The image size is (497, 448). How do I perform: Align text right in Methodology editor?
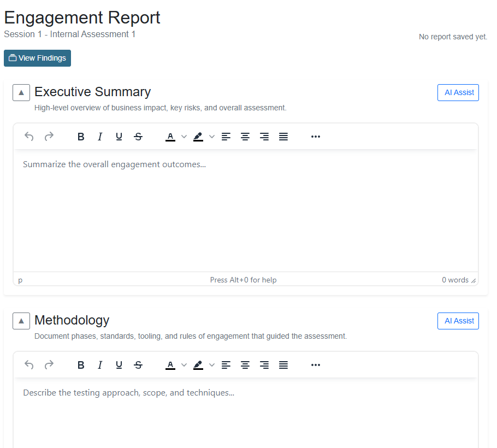pyautogui.click(x=264, y=365)
